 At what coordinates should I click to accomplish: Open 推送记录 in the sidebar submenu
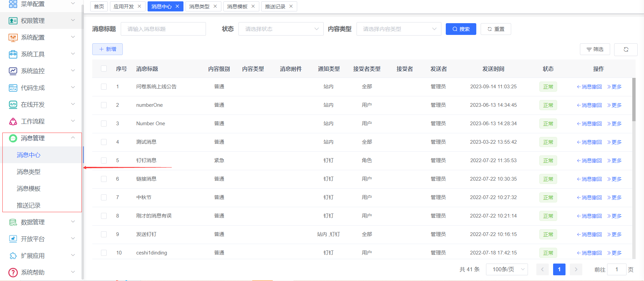(29, 205)
